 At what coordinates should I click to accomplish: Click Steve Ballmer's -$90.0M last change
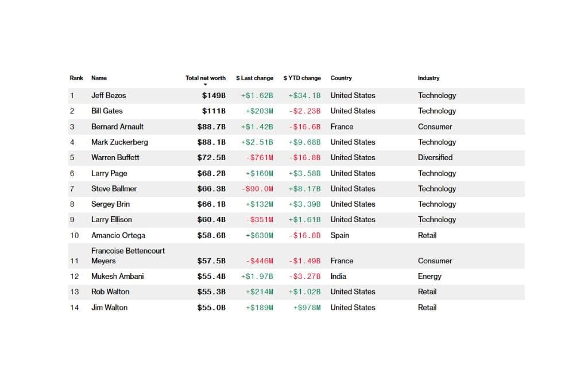tap(259, 189)
